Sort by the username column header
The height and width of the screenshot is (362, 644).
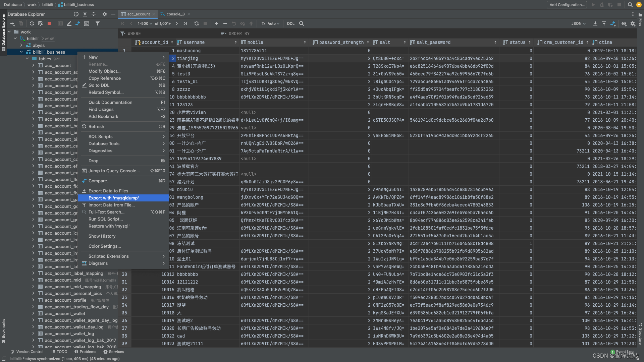pyautogui.click(x=207, y=43)
